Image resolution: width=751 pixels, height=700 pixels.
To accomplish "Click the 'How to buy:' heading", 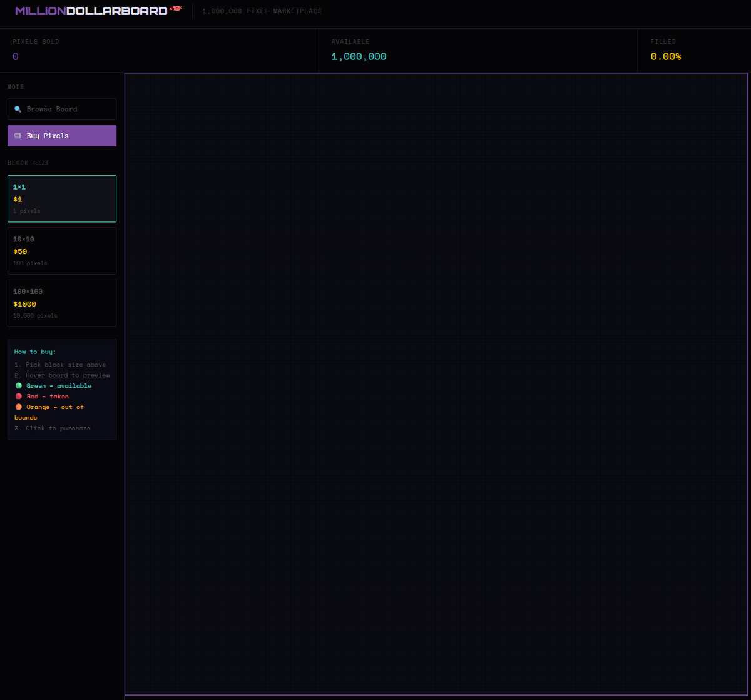I will 35,352.
